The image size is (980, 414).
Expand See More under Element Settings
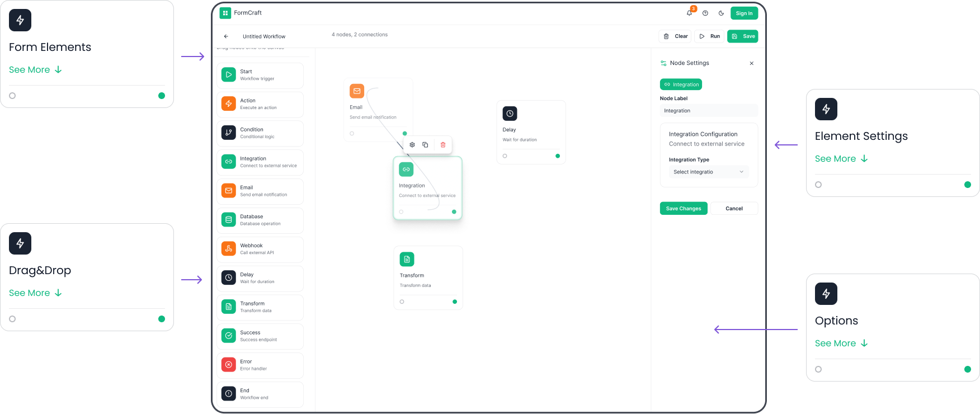click(x=841, y=159)
